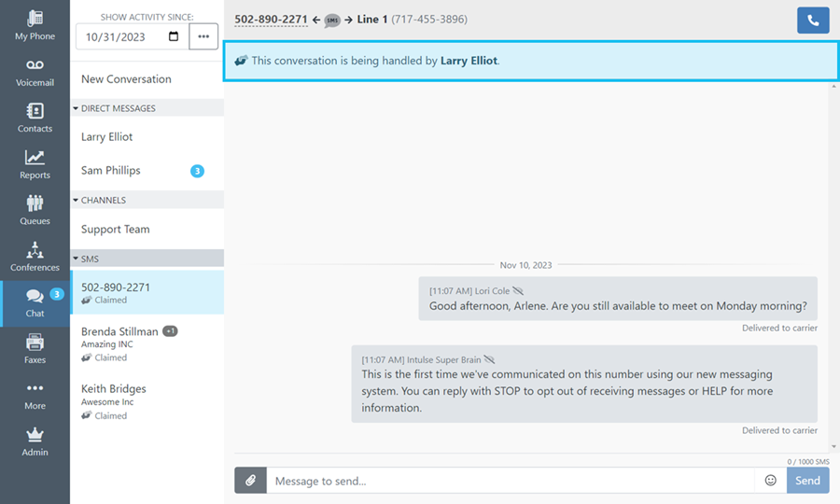Click hidden-eye icon next to Lori Cole
Image resolution: width=840 pixels, height=504 pixels.
click(517, 291)
